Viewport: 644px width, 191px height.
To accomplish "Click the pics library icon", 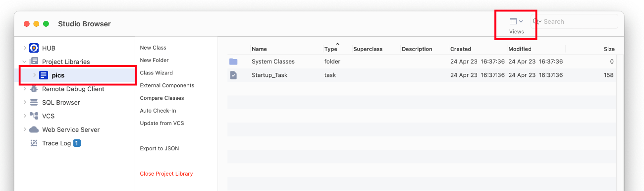I will pos(44,75).
